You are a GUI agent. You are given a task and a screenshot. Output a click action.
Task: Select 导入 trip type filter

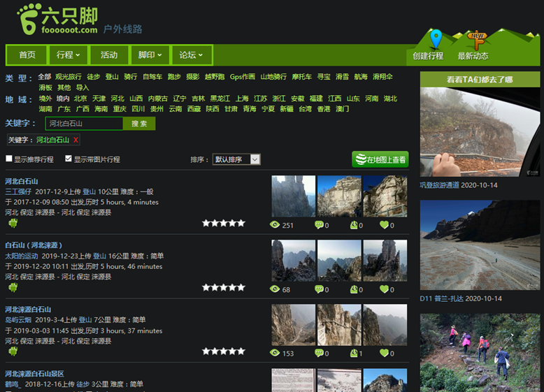click(83, 87)
